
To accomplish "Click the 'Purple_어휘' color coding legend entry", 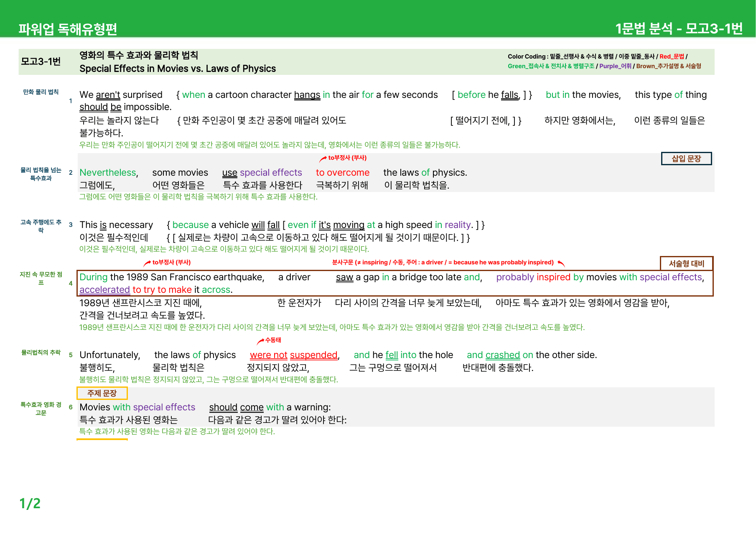I will coord(615,66).
